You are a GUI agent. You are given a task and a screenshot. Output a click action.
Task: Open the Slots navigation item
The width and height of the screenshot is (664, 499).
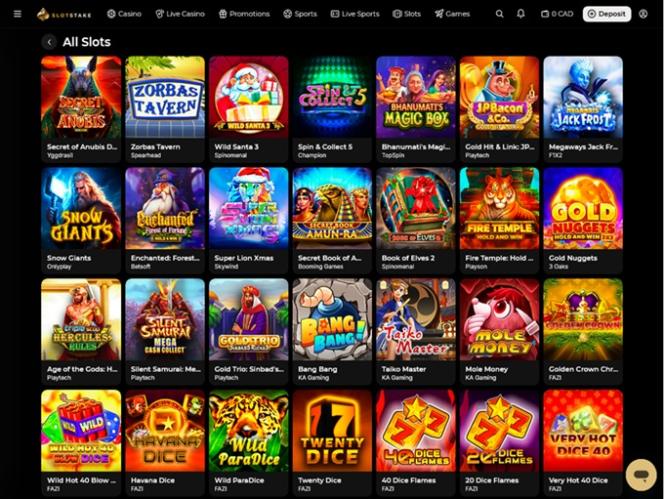click(x=407, y=14)
